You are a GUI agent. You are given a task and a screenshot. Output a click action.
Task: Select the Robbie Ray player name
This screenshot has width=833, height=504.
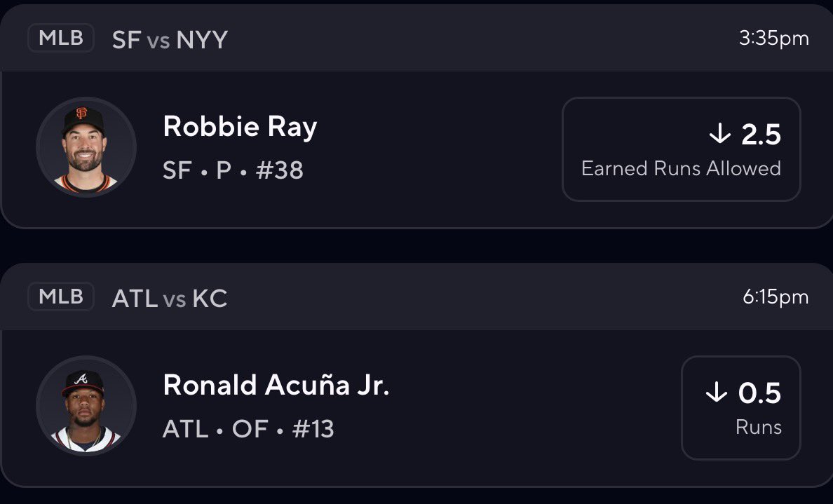240,127
